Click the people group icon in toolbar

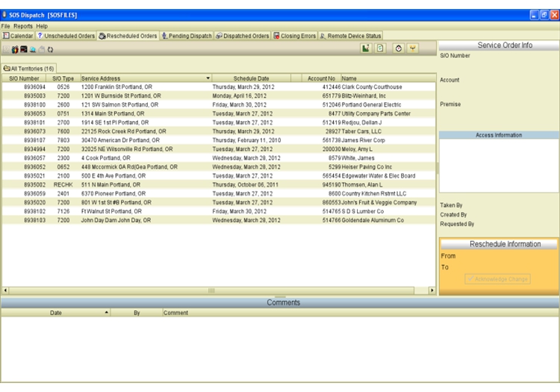pos(15,49)
